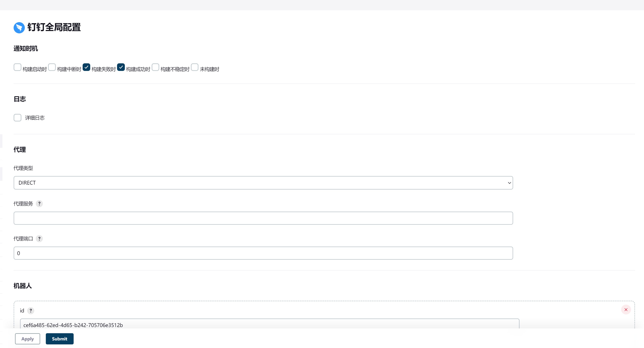Uncheck 构建失败时 notification checkbox
This screenshot has width=644, height=348.
pyautogui.click(x=86, y=67)
